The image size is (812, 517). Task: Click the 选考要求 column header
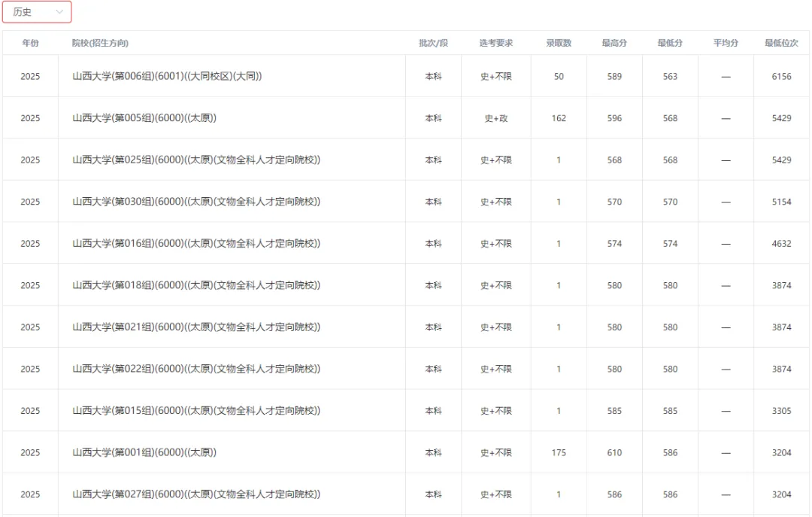coord(496,43)
